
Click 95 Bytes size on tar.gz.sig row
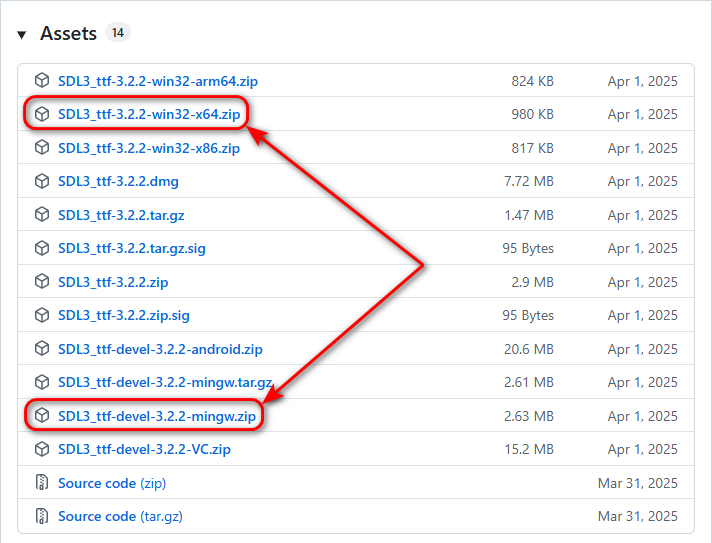[528, 248]
